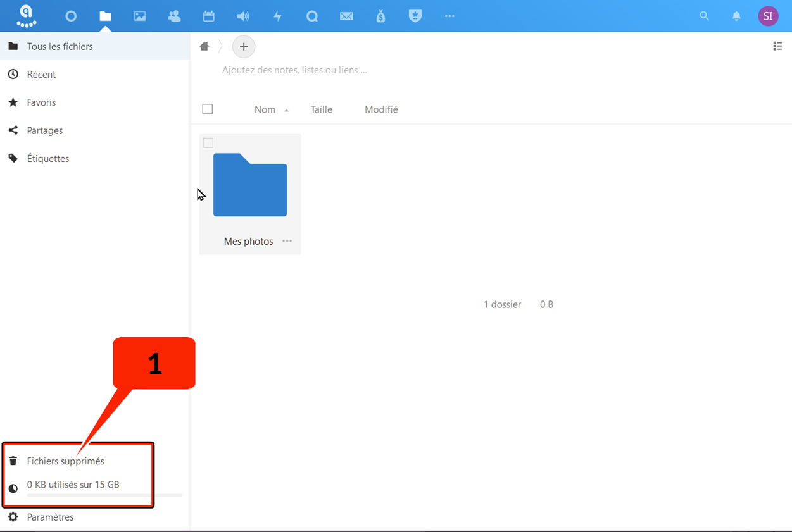
Task: Select Récent in the sidebar
Action: 41,75
